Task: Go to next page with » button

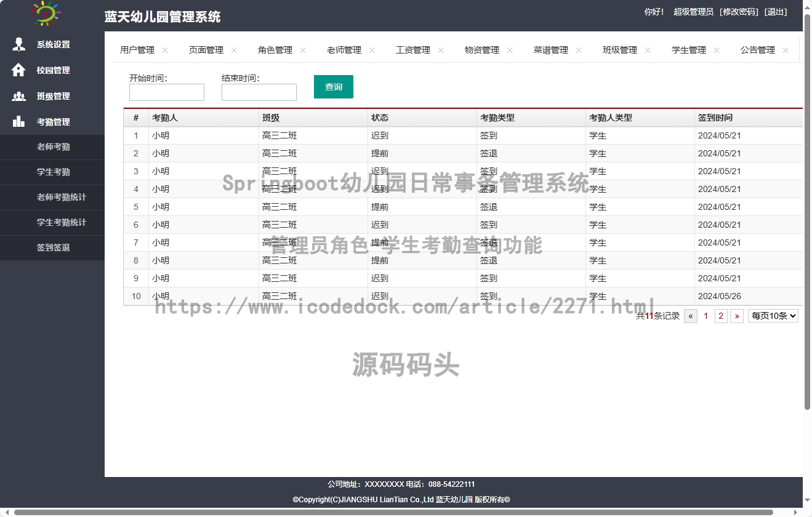Action: 737,316
